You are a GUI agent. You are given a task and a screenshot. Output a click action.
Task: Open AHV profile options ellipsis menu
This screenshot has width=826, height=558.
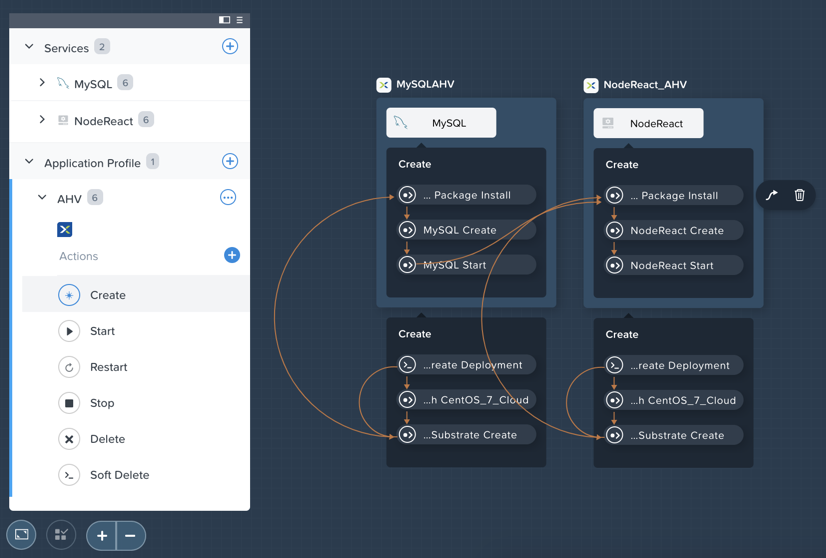(x=228, y=198)
